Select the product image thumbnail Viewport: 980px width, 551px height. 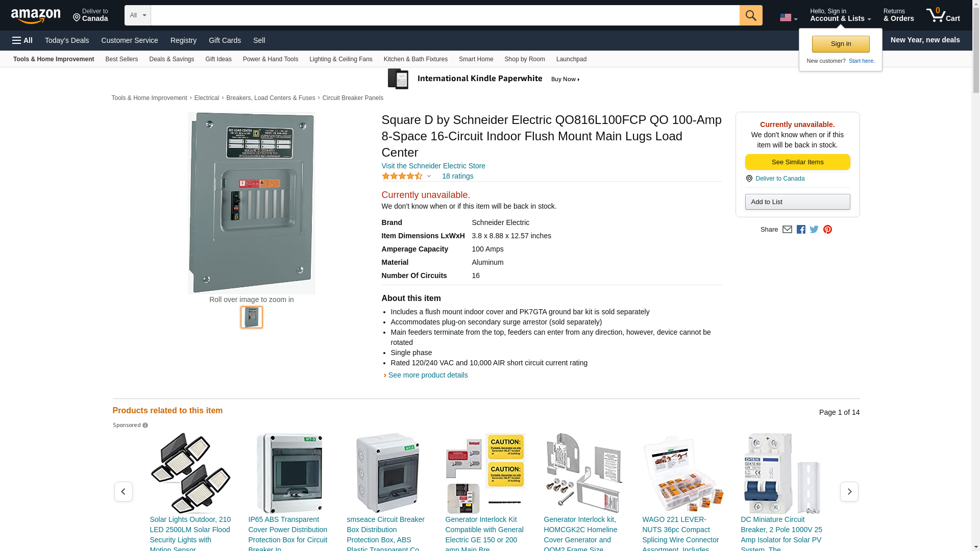[252, 317]
